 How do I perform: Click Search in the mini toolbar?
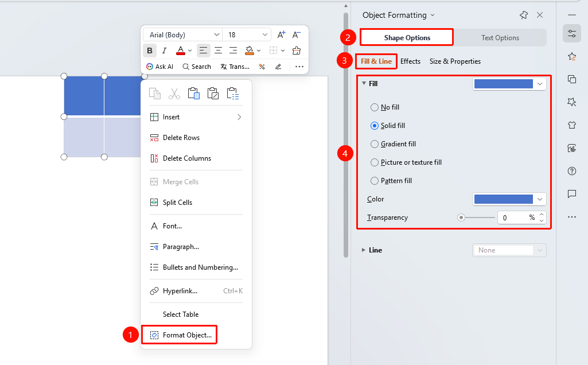coord(197,67)
